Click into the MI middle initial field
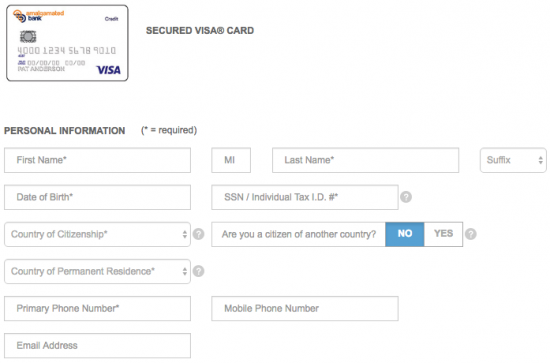This screenshot has height=363, width=550. point(231,160)
